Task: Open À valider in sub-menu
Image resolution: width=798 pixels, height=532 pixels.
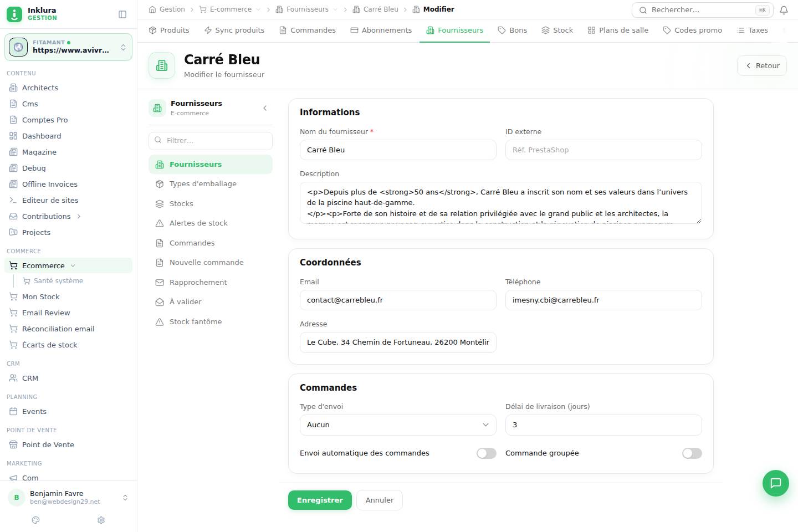Action: click(x=211, y=302)
